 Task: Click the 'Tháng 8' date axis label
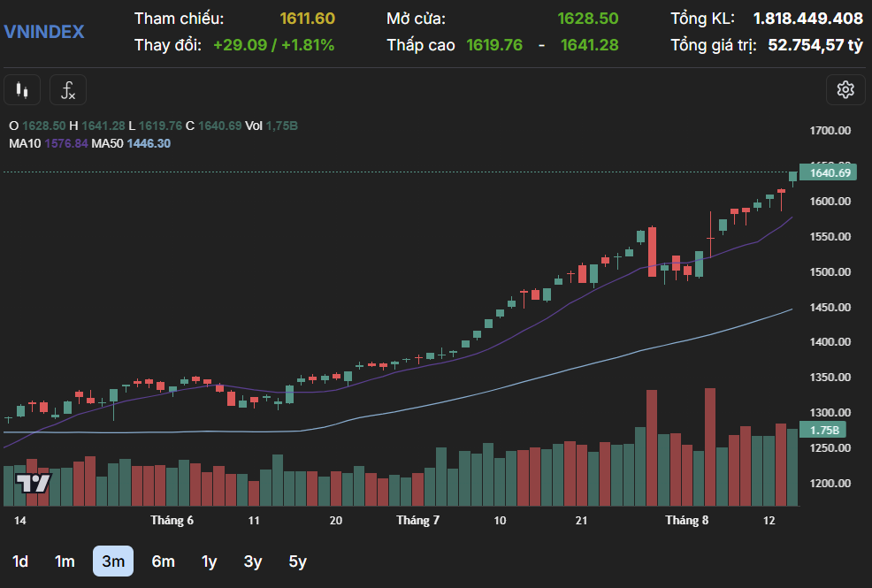pyautogui.click(x=687, y=521)
